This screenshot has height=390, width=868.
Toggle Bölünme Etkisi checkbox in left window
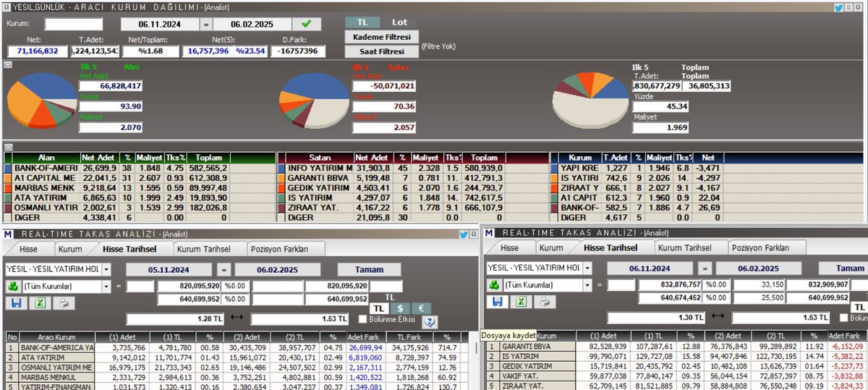(363, 319)
